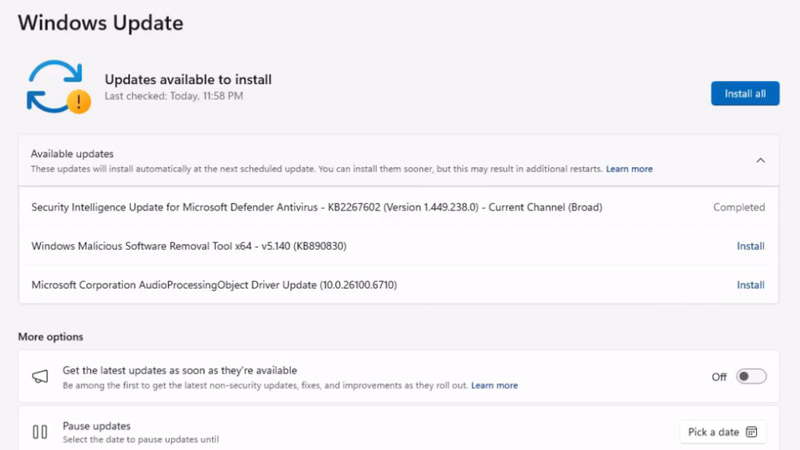Screen dimensions: 800x450
Task: Click the megaphone icon for latest updates
Action: 40,377
